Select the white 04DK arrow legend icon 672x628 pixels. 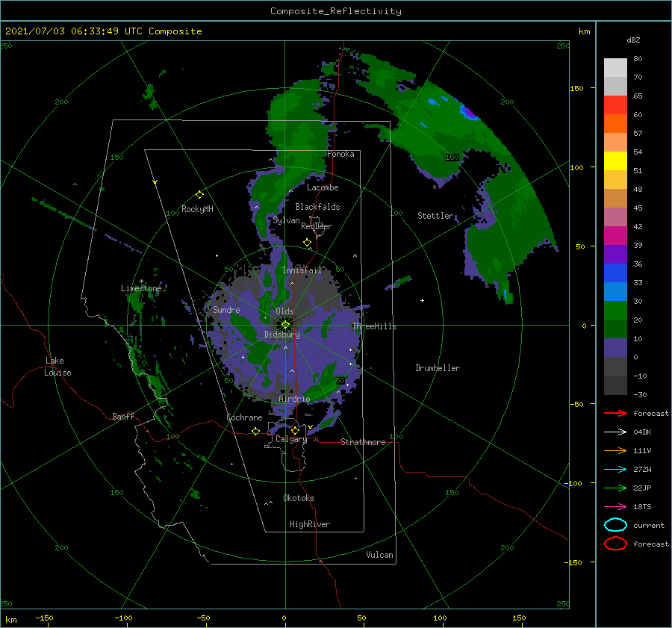[x=615, y=432]
